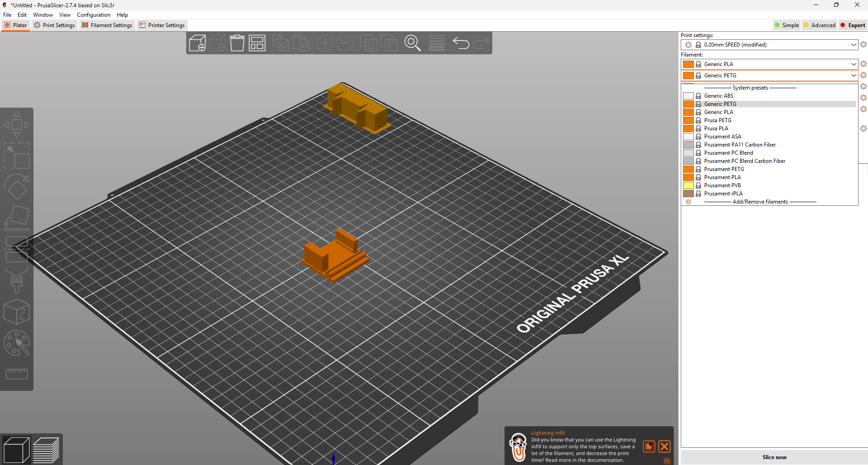
Task: Click the Add model cube icon
Action: coord(197,43)
